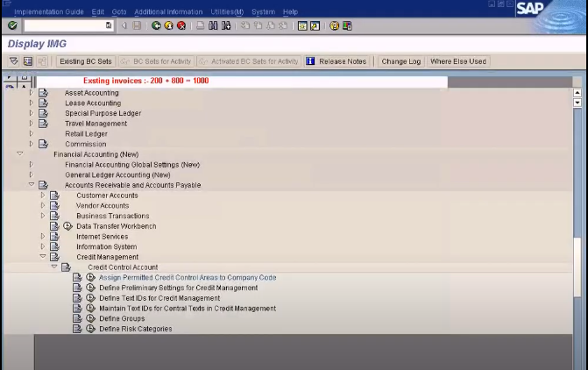Click the Print icon in toolbar

tap(201, 25)
